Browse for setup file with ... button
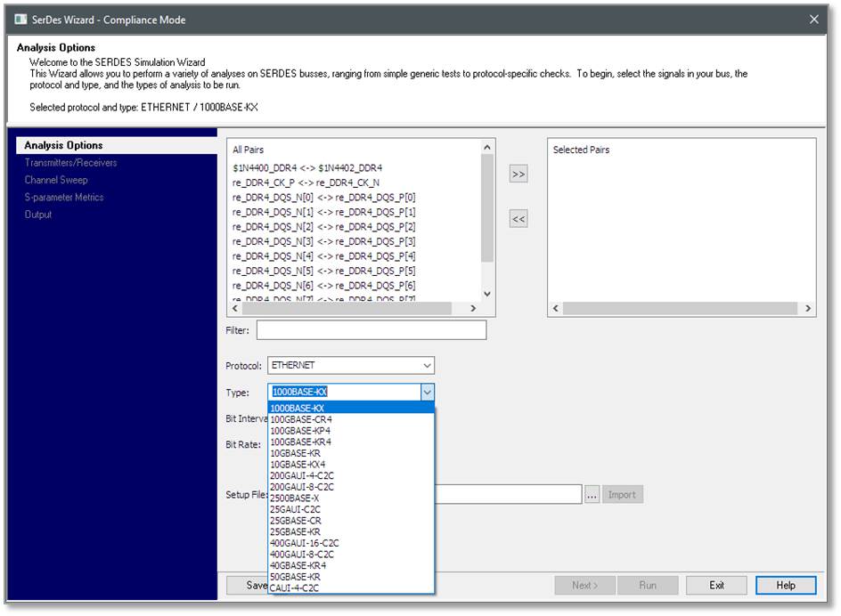Screen dimensions: 841x616 pyautogui.click(x=592, y=494)
